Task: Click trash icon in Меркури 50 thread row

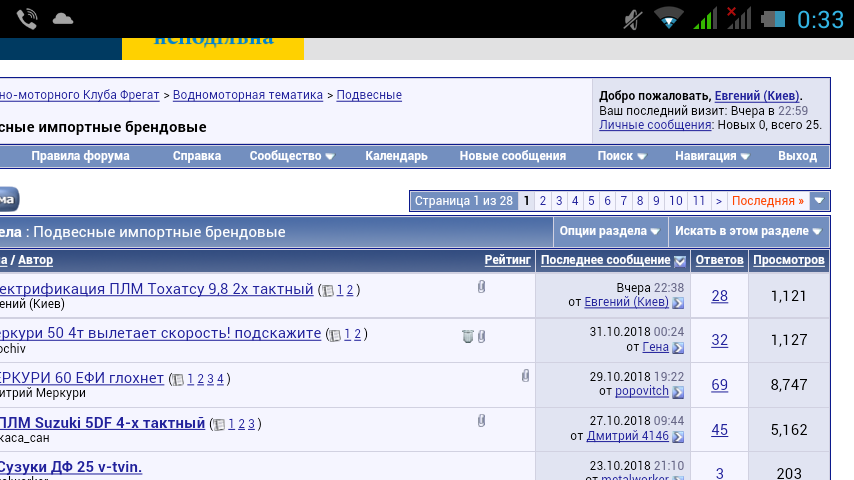Action: [x=467, y=336]
